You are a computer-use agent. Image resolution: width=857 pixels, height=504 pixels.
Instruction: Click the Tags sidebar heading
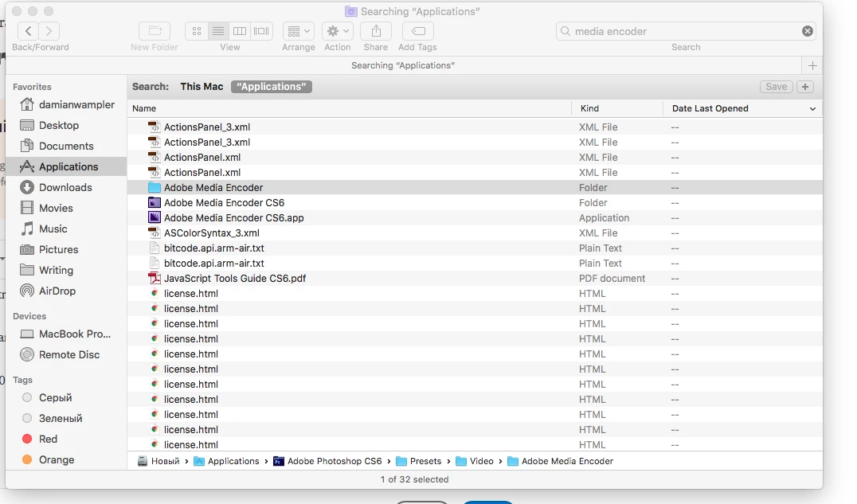[22, 380]
